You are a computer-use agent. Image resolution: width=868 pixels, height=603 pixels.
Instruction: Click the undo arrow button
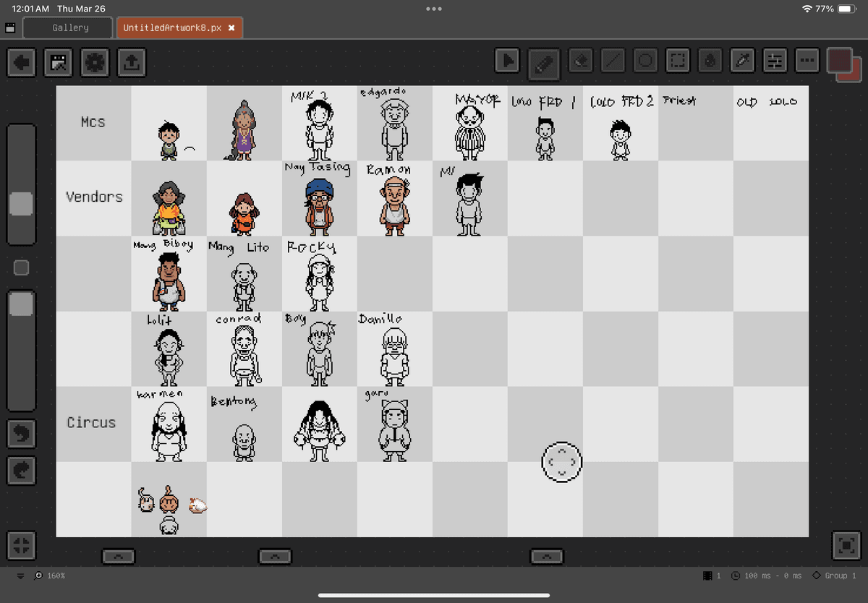[x=22, y=434]
